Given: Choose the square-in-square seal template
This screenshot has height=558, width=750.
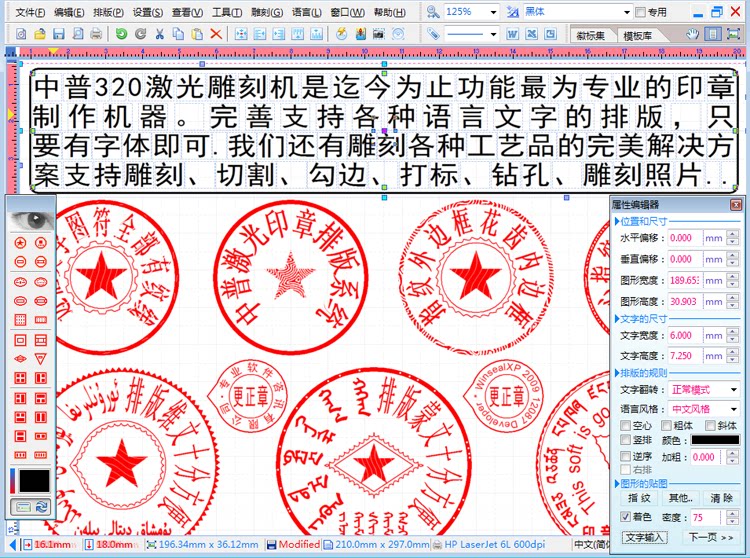Looking at the screenshot, I should tap(20, 340).
